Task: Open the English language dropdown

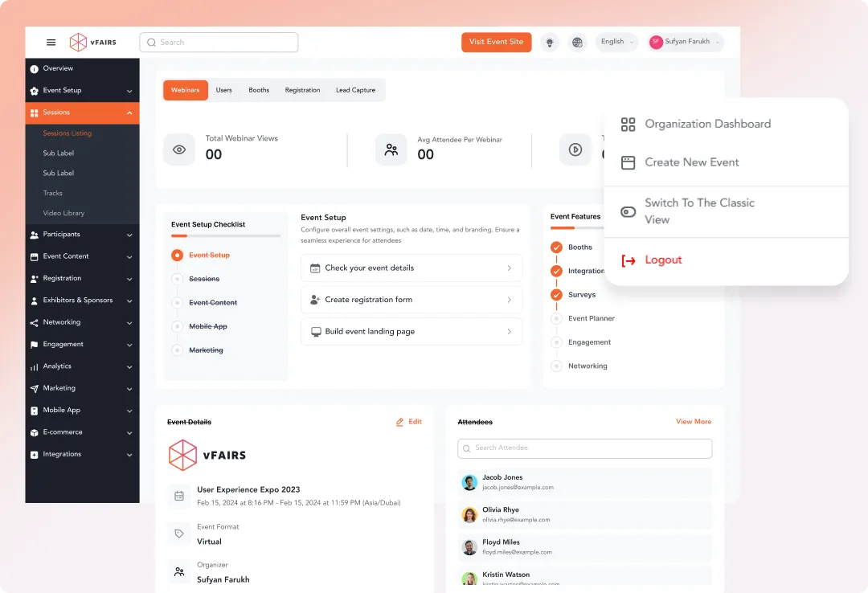Action: (616, 42)
